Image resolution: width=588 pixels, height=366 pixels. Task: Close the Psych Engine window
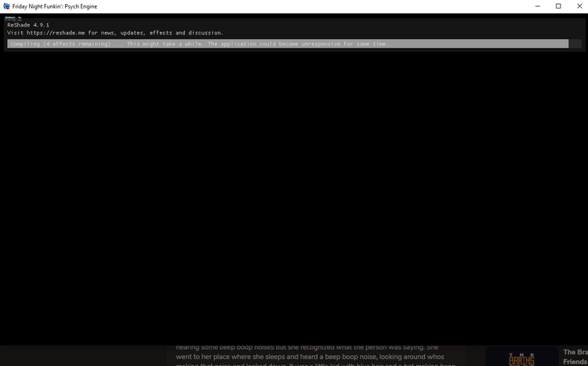[579, 6]
